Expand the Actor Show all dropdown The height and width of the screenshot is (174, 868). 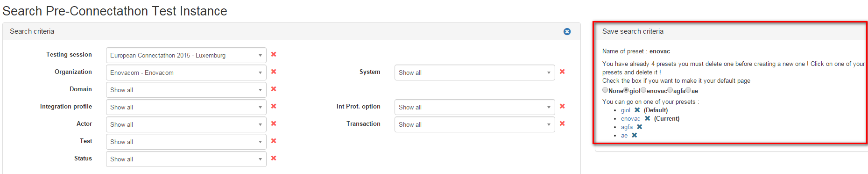[x=186, y=124]
